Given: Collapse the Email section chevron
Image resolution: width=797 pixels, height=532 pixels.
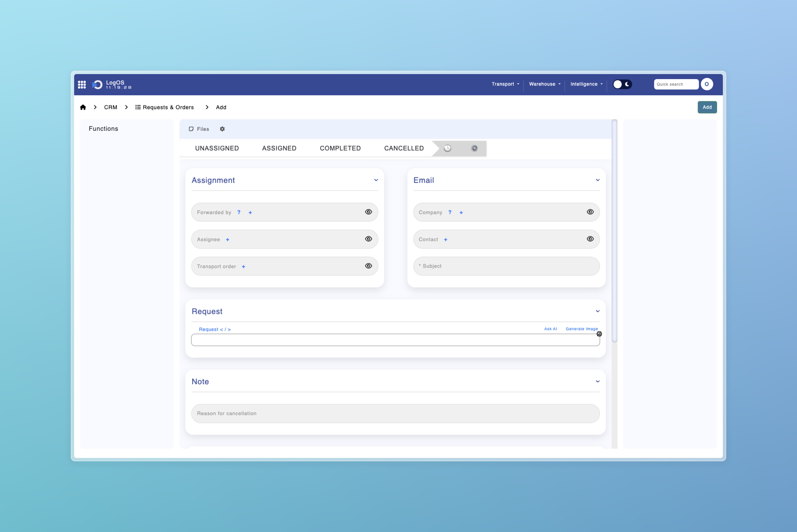Looking at the screenshot, I should click(x=598, y=180).
